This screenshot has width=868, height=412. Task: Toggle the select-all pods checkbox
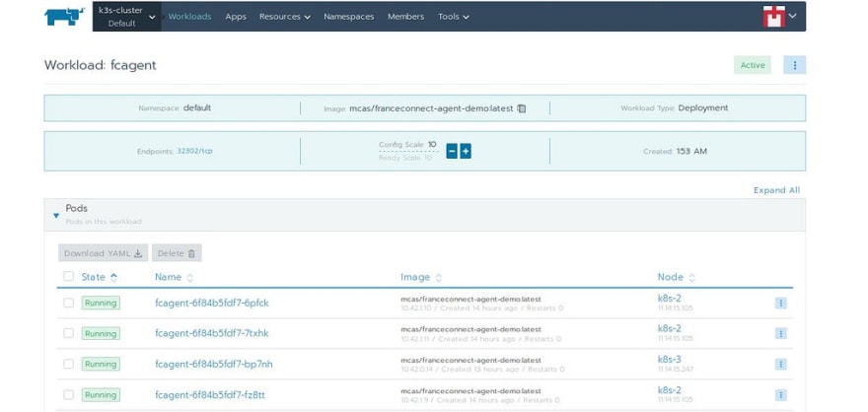(x=69, y=276)
